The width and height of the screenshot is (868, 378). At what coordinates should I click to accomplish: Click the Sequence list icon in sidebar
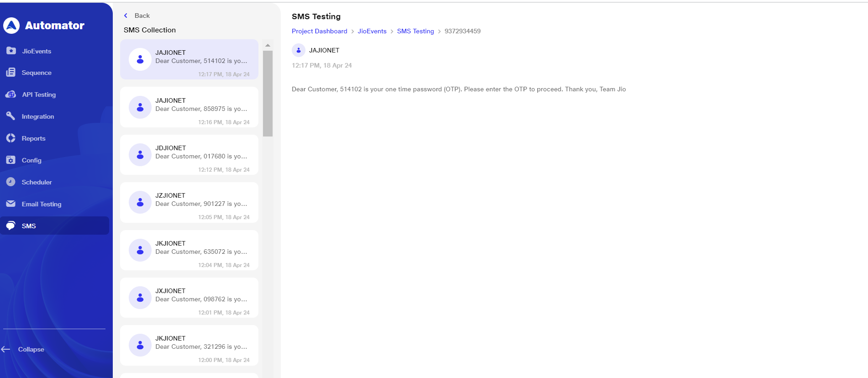click(11, 73)
